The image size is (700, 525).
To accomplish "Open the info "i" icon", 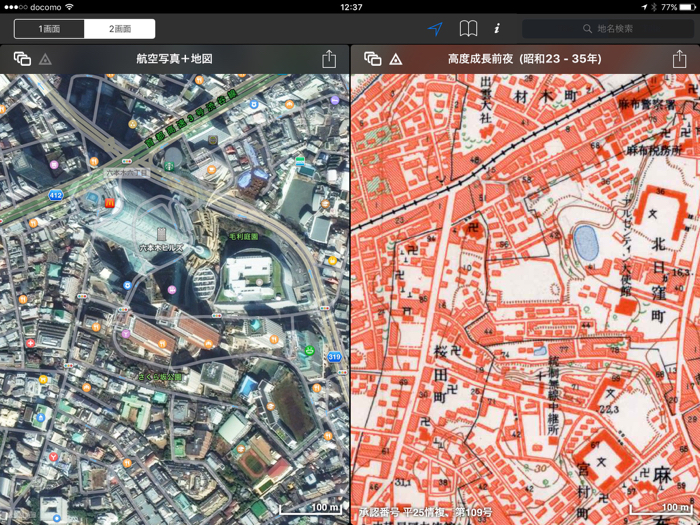I will point(497,29).
